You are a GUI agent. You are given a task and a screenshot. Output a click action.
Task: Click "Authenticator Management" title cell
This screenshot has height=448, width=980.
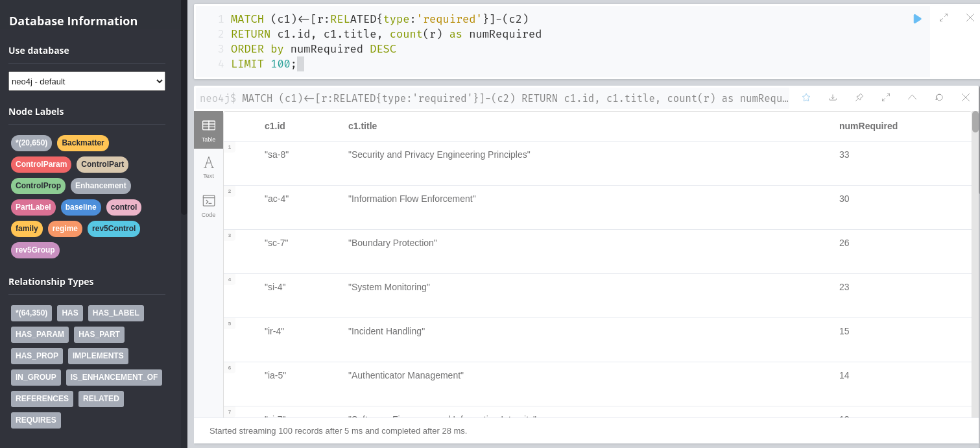click(x=406, y=375)
